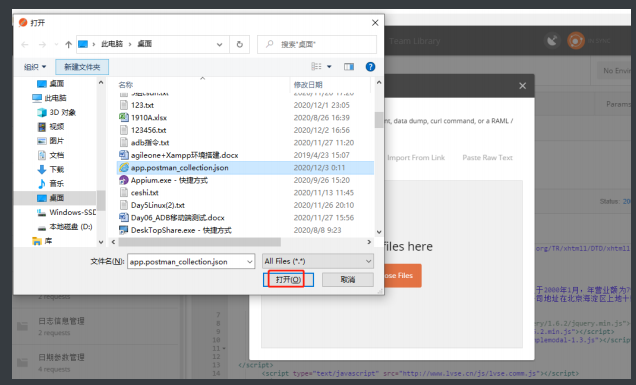Image resolution: width=636 pixels, height=385 pixels.
Task: Select 本地磁盘 (D:) in navigation pane
Action: click(65, 227)
